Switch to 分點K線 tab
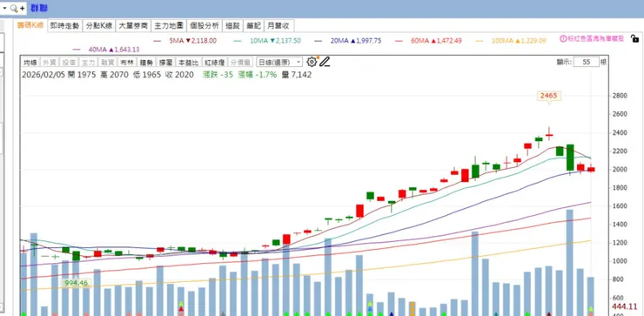The height and width of the screenshot is (316, 644). coord(98,25)
